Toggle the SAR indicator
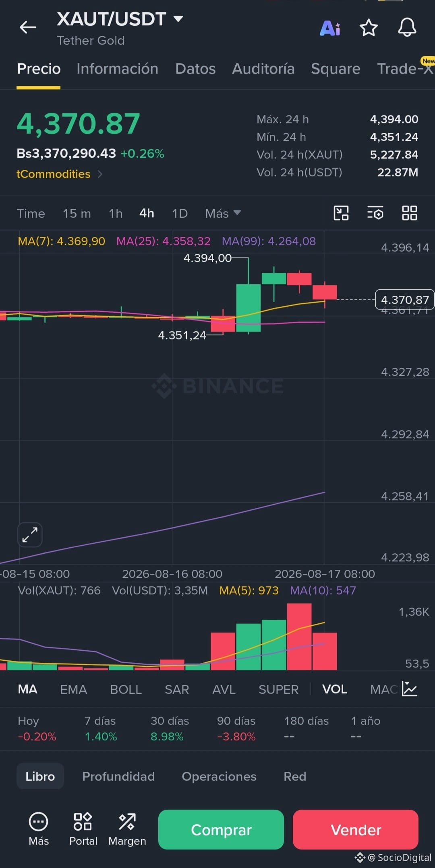435x868 pixels. coord(177,689)
